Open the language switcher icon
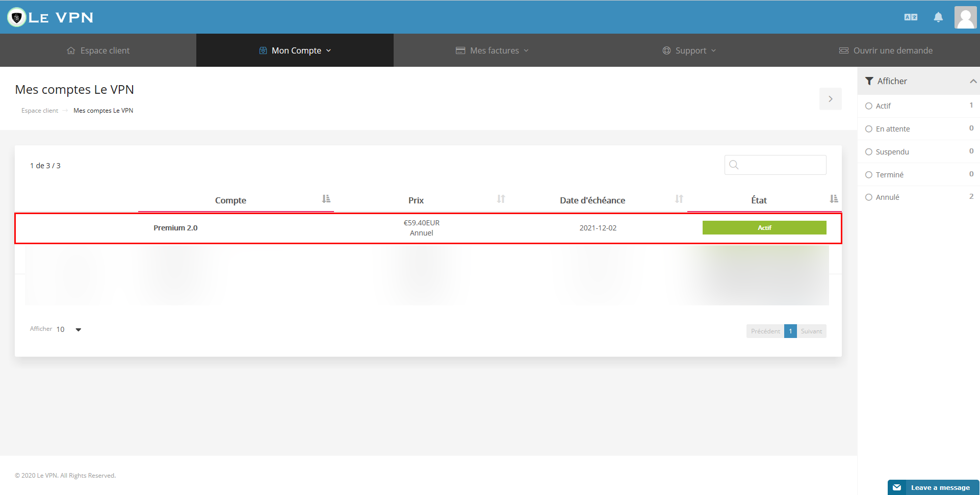980x495 pixels. pos(911,17)
